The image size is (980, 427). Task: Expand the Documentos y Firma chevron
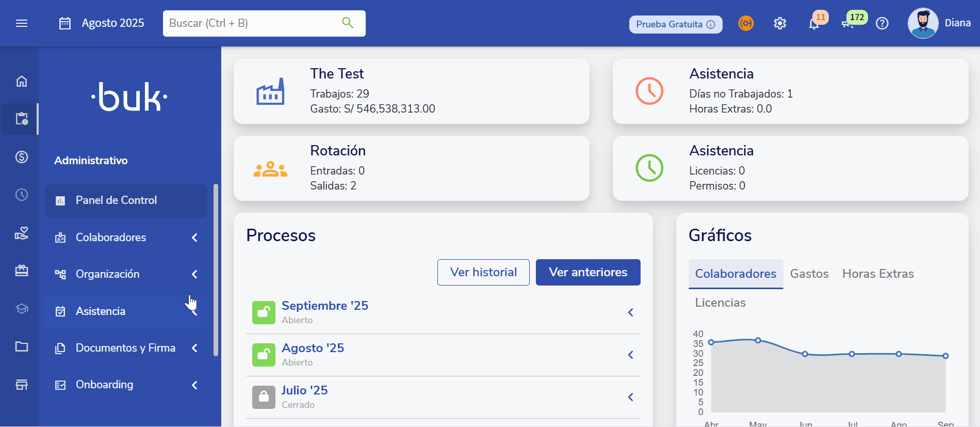tap(194, 348)
